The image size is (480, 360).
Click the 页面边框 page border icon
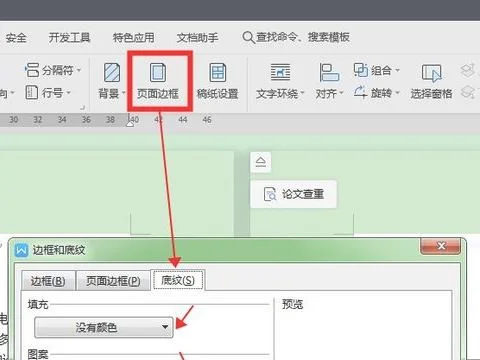click(158, 72)
